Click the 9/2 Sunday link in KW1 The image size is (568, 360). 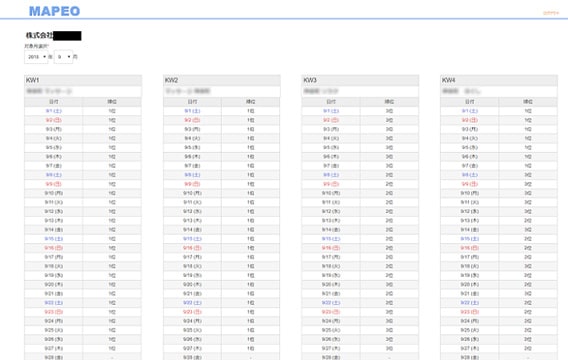pos(54,120)
